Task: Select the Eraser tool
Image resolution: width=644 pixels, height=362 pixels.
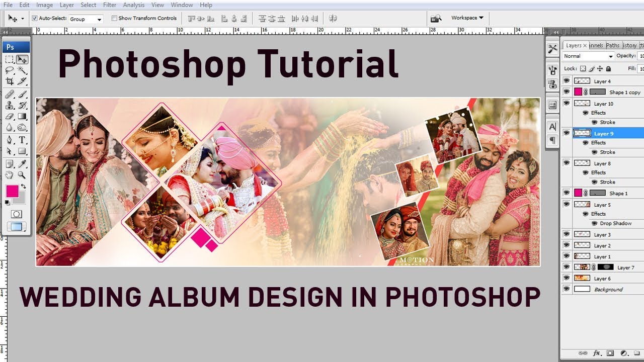Action: [x=10, y=116]
